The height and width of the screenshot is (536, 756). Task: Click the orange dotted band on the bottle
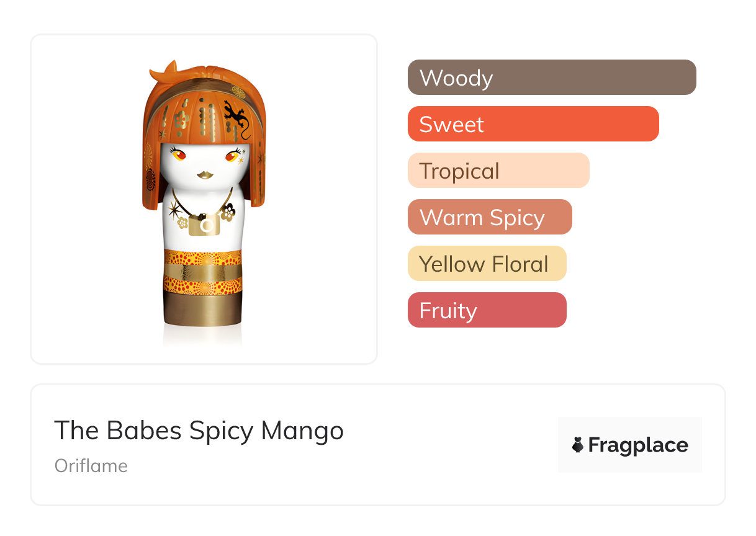pyautogui.click(x=203, y=256)
